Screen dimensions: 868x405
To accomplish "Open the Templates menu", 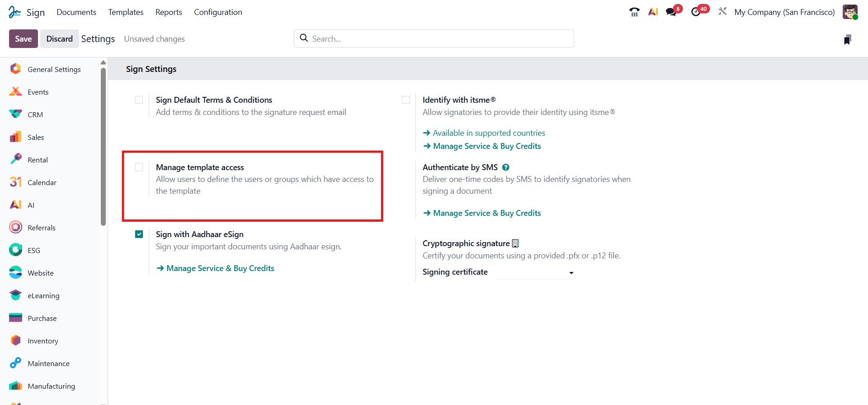I will (x=126, y=12).
